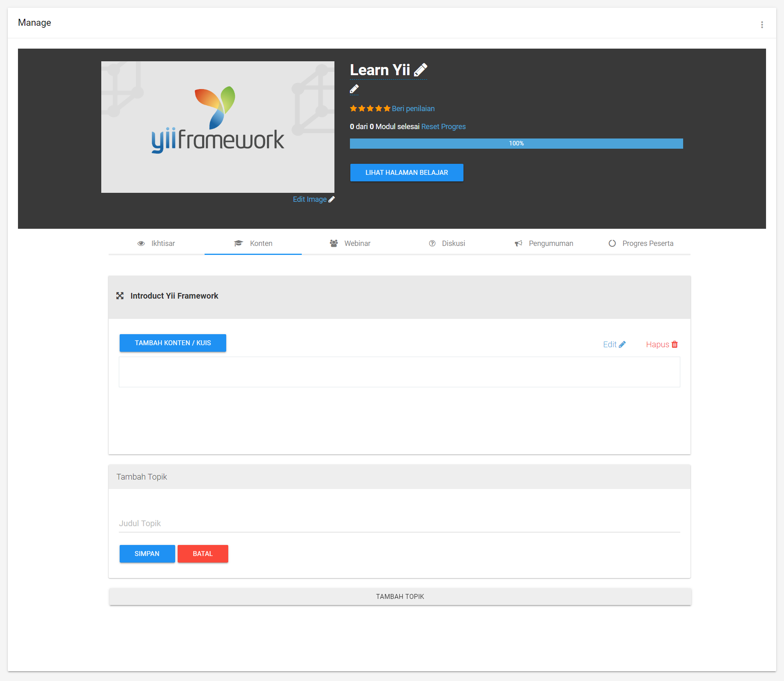Focus the Judul Topik input field
Image resolution: width=784 pixels, height=681 pixels.
click(399, 523)
